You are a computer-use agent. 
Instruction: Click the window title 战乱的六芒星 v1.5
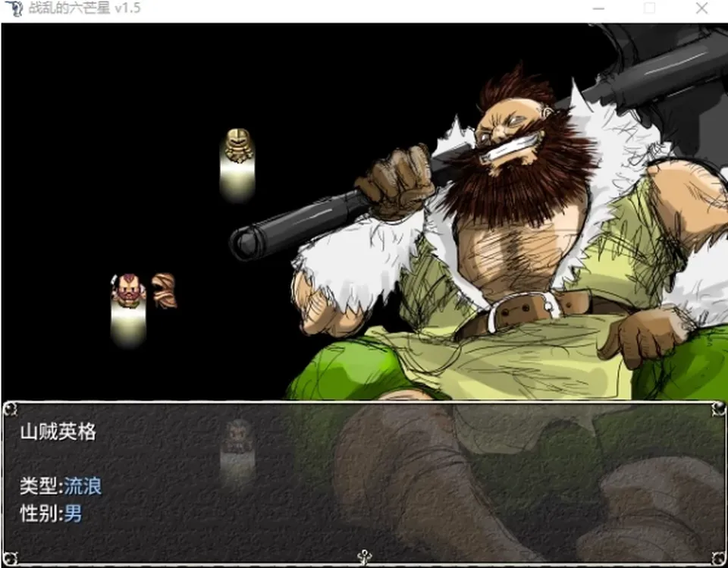coord(84,8)
